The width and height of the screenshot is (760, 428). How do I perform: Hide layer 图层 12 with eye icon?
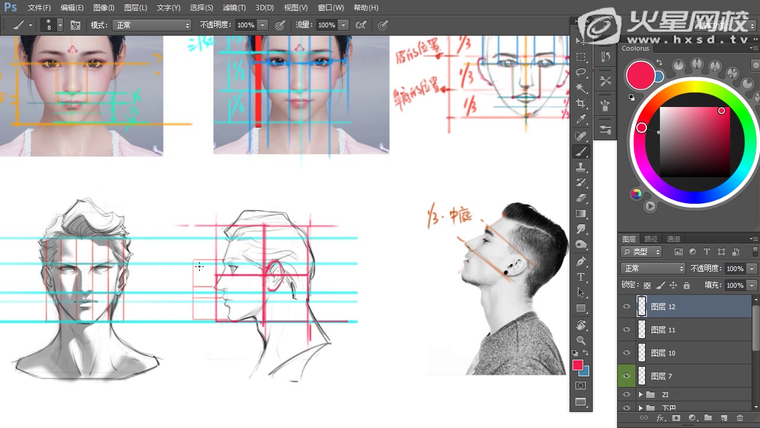627,307
